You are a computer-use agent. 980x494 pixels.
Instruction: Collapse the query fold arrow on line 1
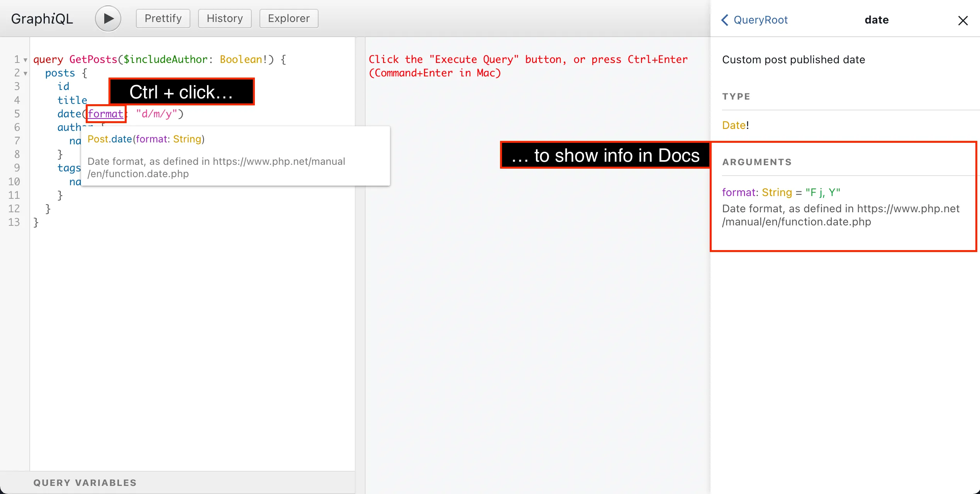coord(25,60)
